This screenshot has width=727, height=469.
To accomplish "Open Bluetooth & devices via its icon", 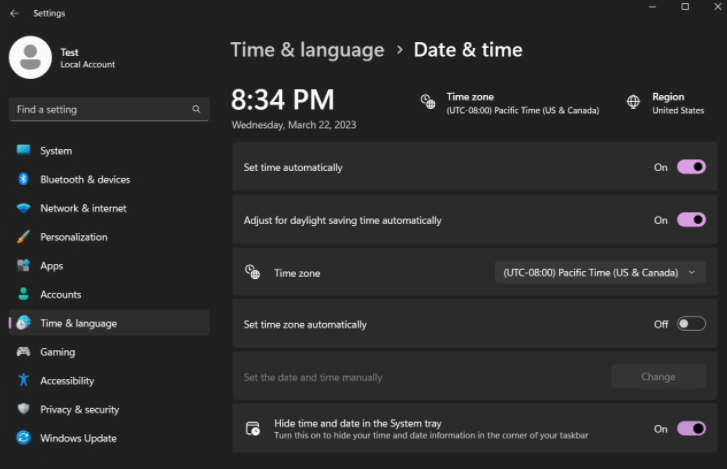I will point(23,179).
